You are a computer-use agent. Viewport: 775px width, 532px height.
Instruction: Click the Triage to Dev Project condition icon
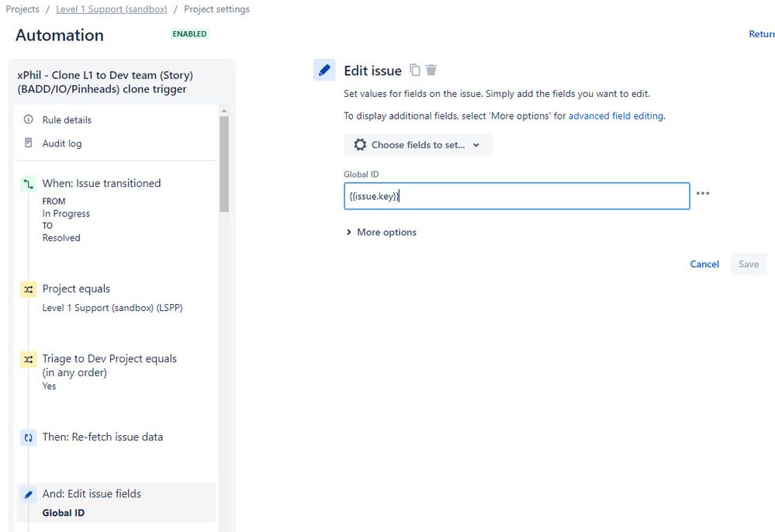(x=28, y=359)
